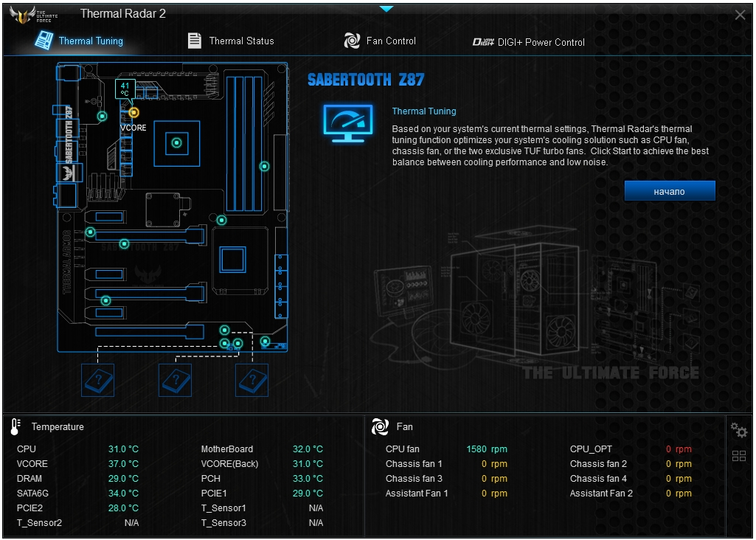The width and height of the screenshot is (756, 540).
Task: Select the sensor dot left of VCORE marker
Action: [103, 117]
